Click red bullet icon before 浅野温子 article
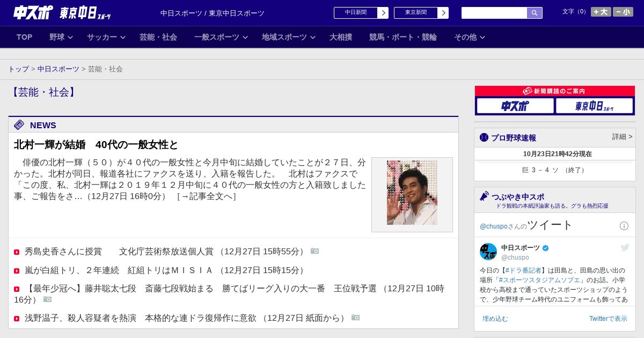644x338 pixels. point(17,319)
